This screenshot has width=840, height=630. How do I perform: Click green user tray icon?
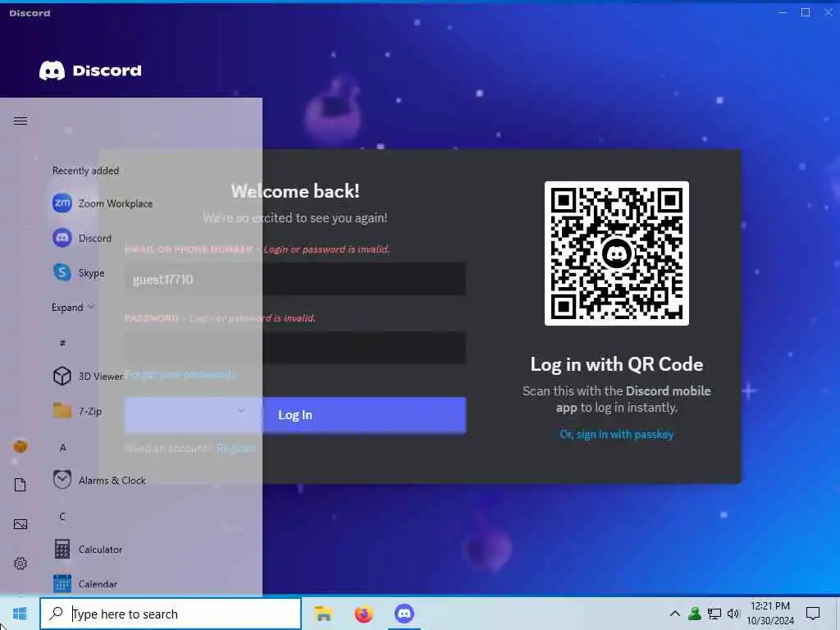[x=694, y=614]
